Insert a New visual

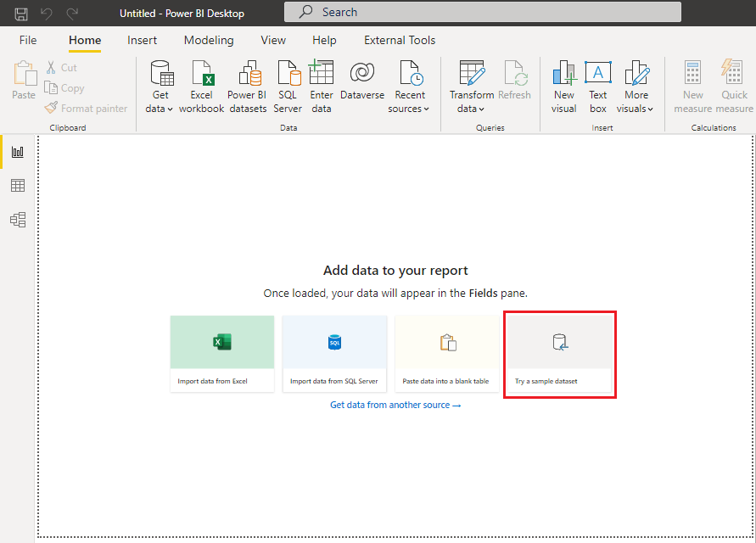coord(564,87)
